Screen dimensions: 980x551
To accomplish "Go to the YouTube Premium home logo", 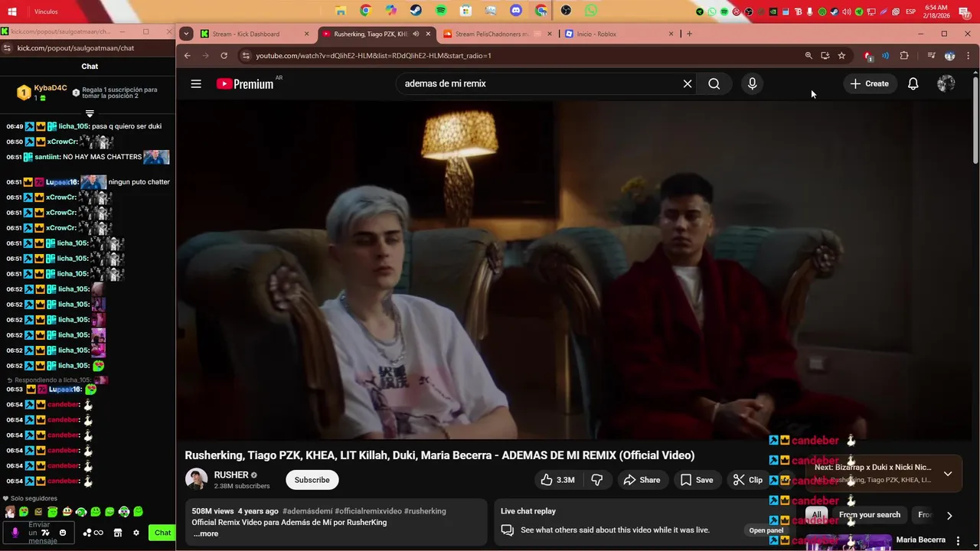I will pyautogui.click(x=245, y=84).
